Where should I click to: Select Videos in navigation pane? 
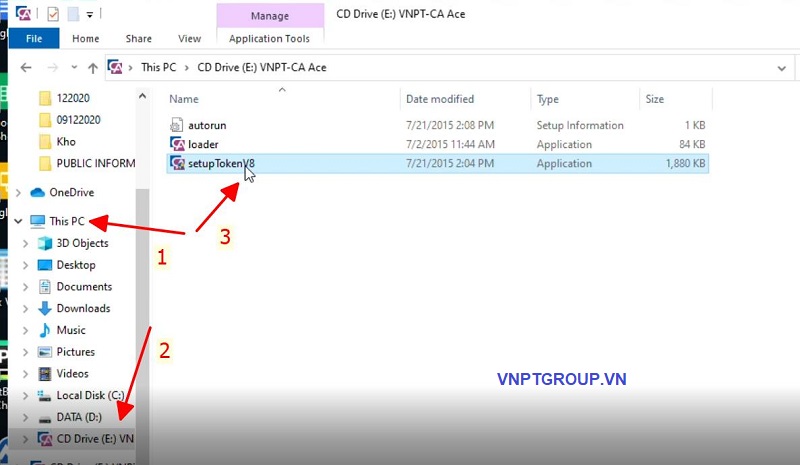tap(72, 374)
